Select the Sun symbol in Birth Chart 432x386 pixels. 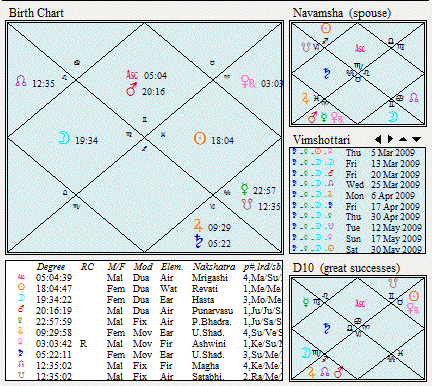200,139
